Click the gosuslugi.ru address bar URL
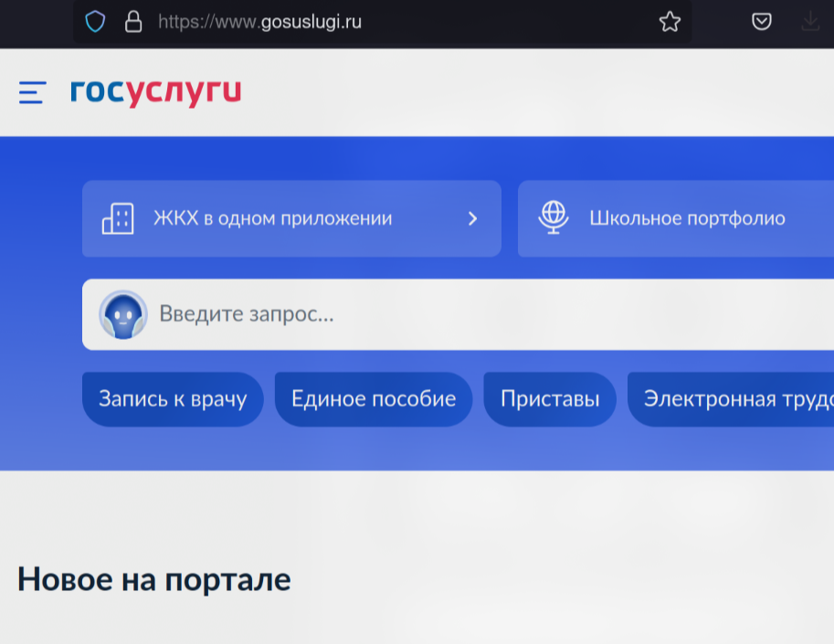 tap(259, 22)
